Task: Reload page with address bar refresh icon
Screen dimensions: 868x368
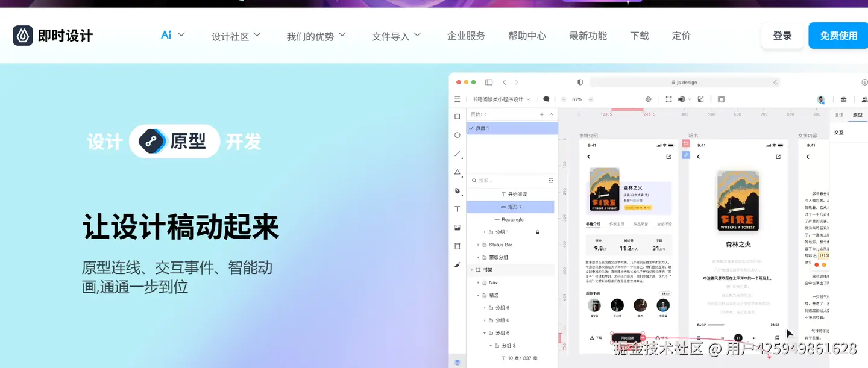Action: point(776,82)
